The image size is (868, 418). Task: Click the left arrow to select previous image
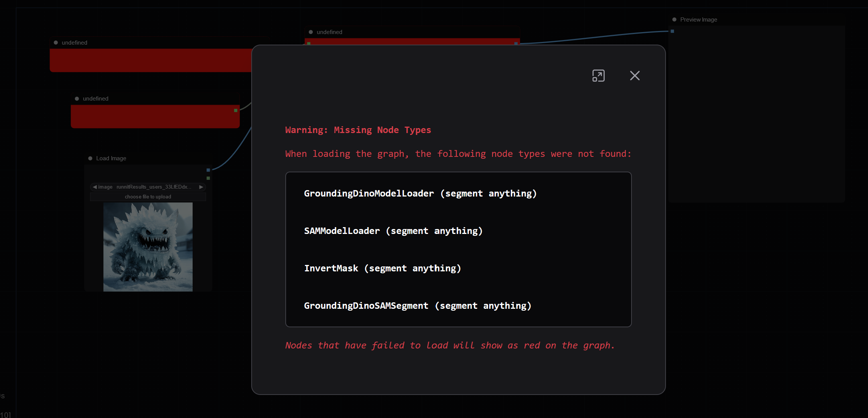[95, 187]
